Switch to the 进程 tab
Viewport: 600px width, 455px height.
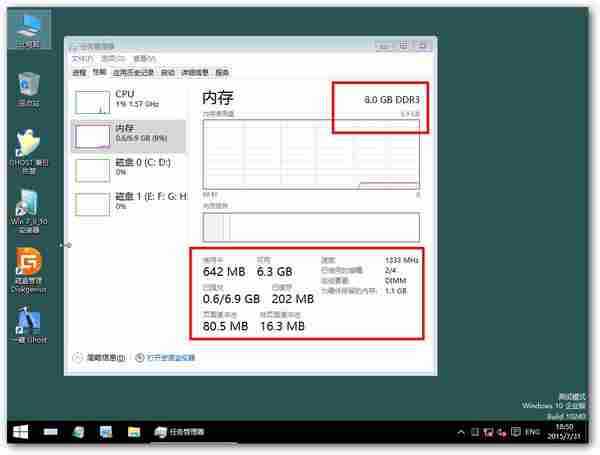[x=79, y=73]
